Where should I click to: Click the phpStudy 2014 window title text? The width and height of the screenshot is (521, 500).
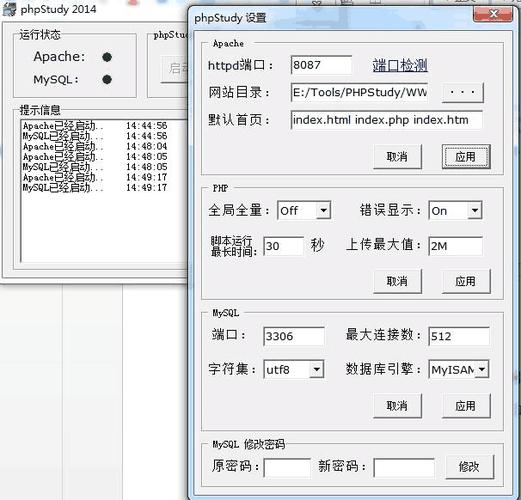click(x=58, y=9)
